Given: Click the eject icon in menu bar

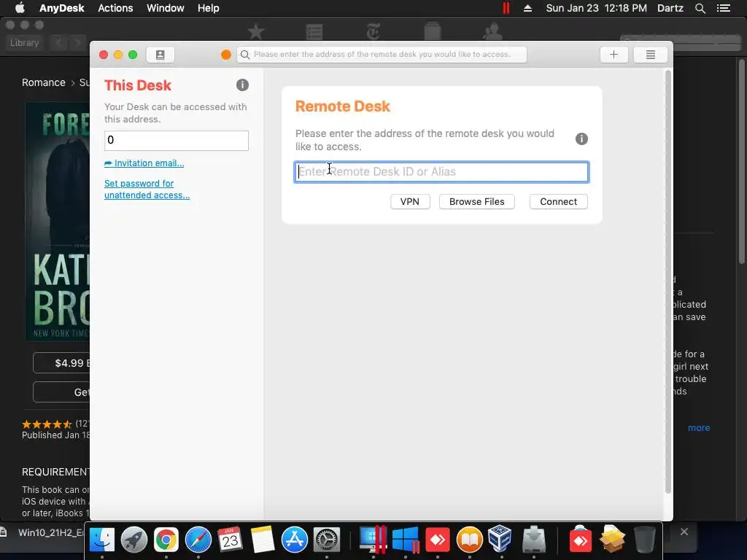Looking at the screenshot, I should point(527,8).
